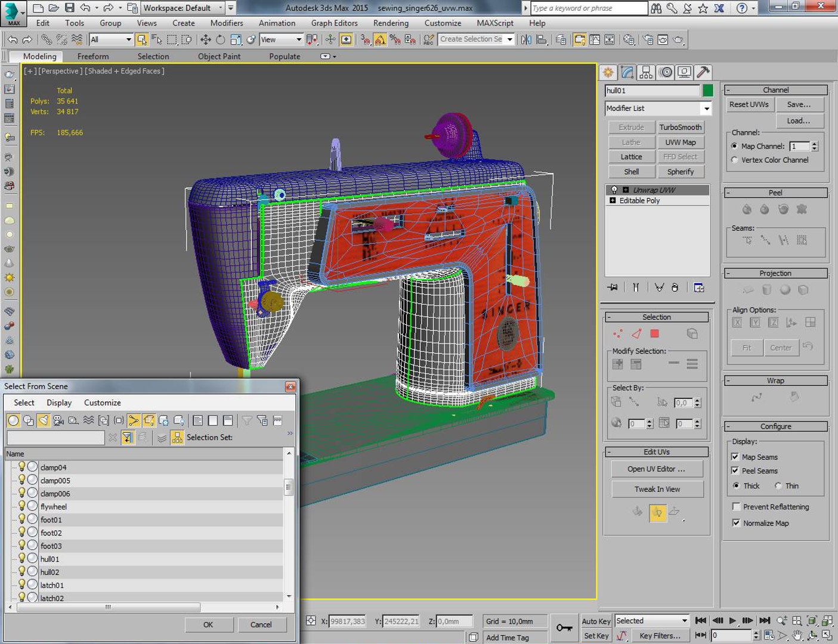This screenshot has height=644, width=838.
Task: Click Configure Modifier Sets icon
Action: (698, 287)
